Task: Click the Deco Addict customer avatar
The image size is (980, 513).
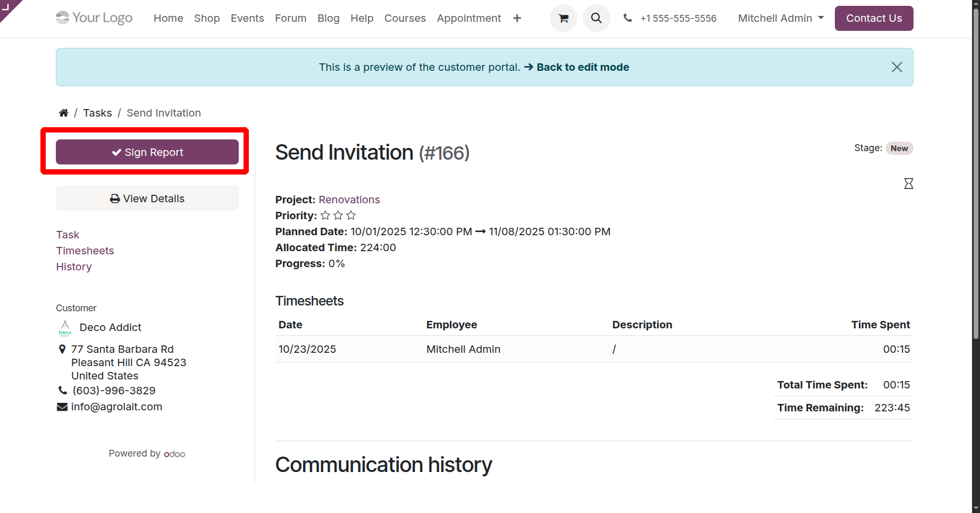Action: click(65, 328)
